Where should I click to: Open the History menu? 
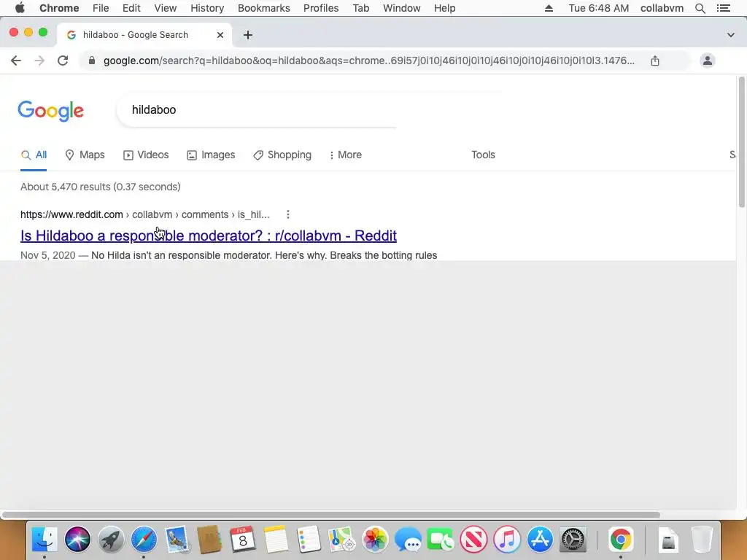coord(207,8)
